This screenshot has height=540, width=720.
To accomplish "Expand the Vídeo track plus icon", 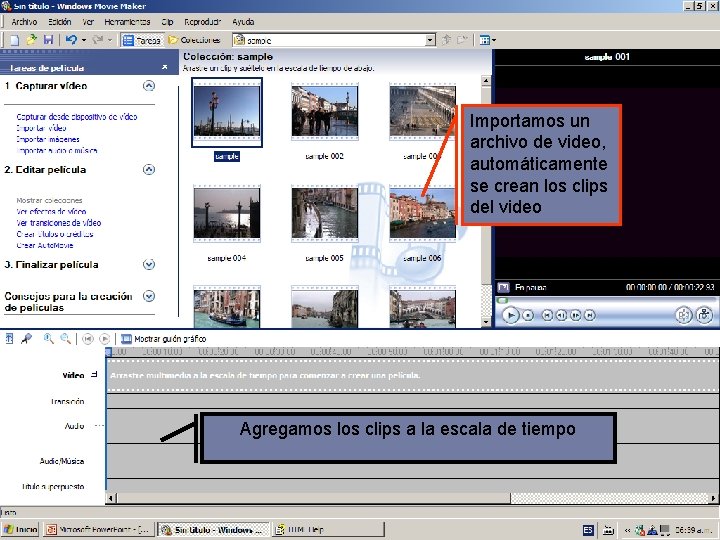I will (x=94, y=375).
